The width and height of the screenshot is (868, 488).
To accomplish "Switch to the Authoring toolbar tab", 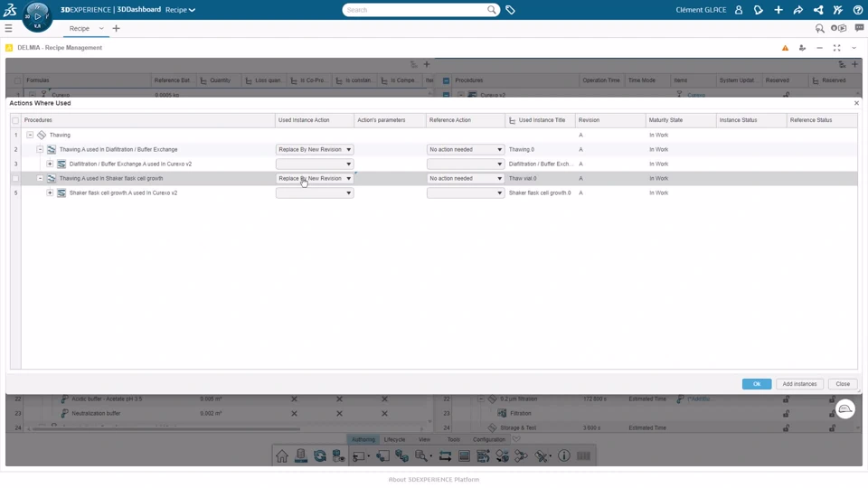I will tap(363, 439).
